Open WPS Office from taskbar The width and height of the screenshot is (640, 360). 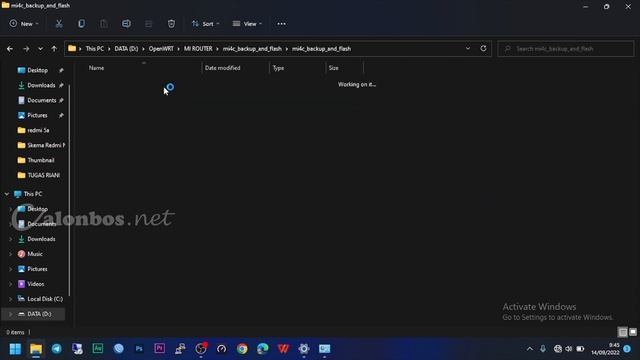pyautogui.click(x=283, y=349)
